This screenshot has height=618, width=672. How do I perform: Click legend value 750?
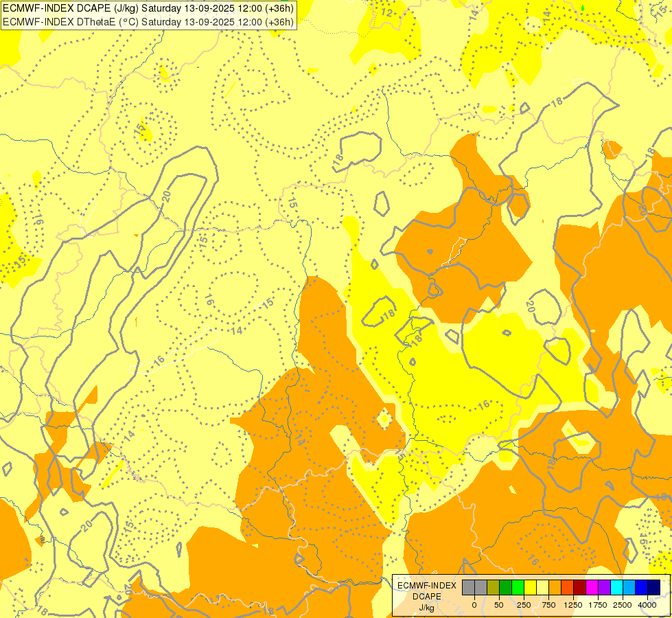tap(548, 605)
